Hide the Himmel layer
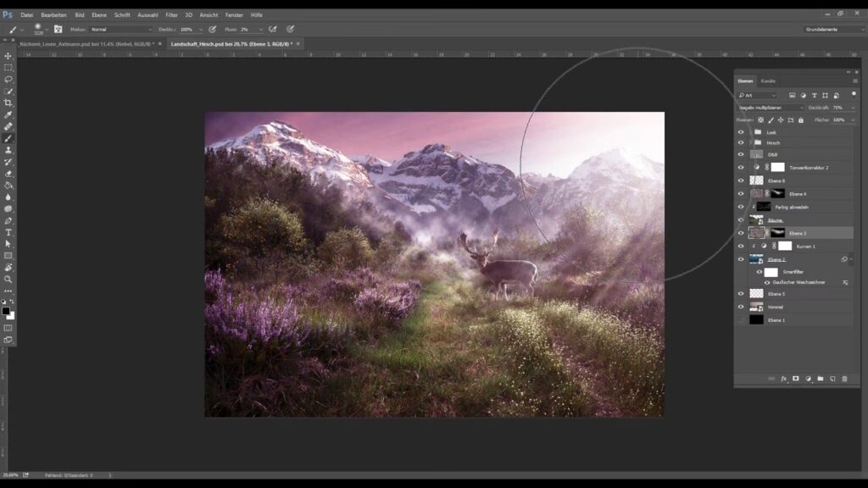Screen dimensions: 868x488 click(x=741, y=307)
